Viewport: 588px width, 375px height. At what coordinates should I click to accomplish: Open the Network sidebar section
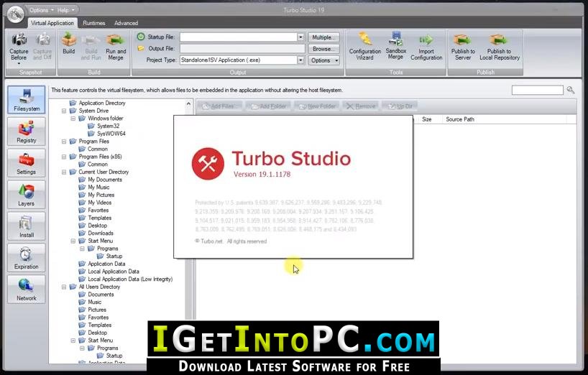[27, 290]
